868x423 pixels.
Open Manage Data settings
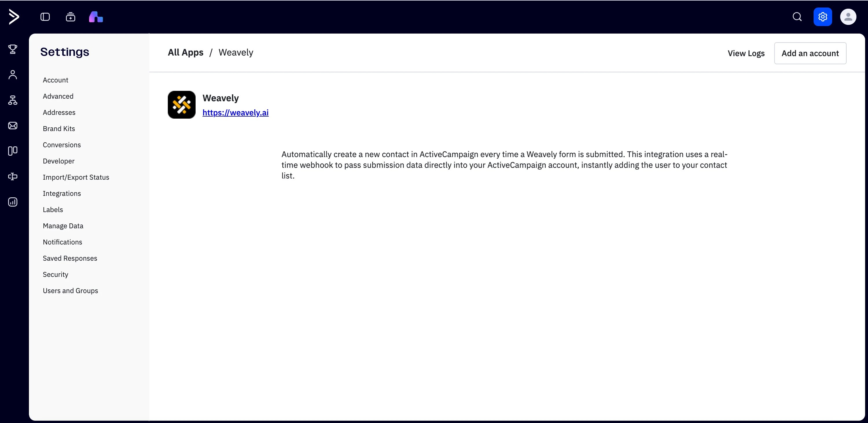[x=63, y=226]
